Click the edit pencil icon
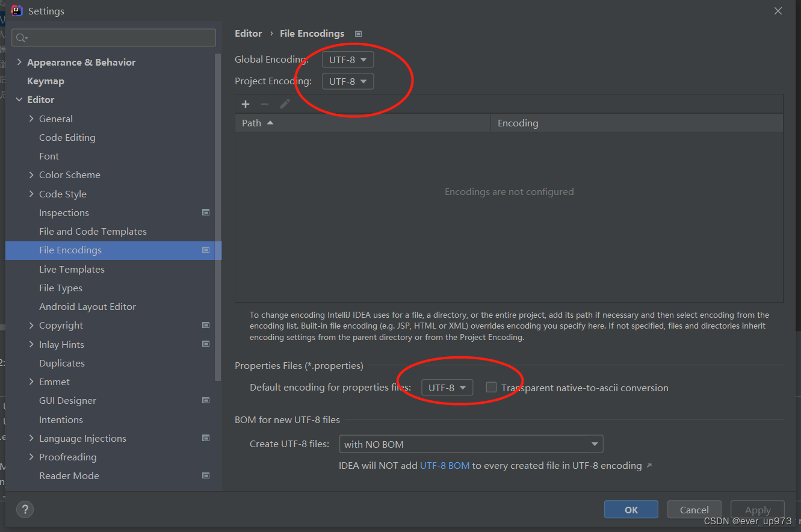This screenshot has height=532, width=801. (285, 104)
